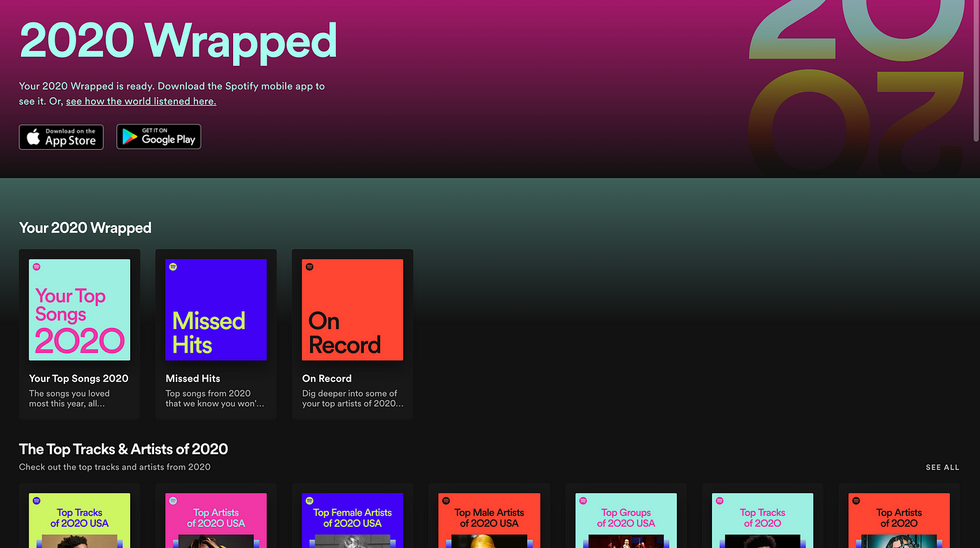Image resolution: width=980 pixels, height=548 pixels.
Task: Click the Spotify logo on Your Top Songs cover
Action: 36,267
